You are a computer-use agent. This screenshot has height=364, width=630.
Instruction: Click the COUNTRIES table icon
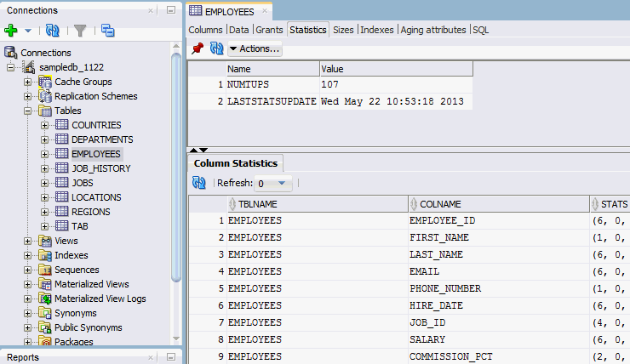[x=61, y=125]
